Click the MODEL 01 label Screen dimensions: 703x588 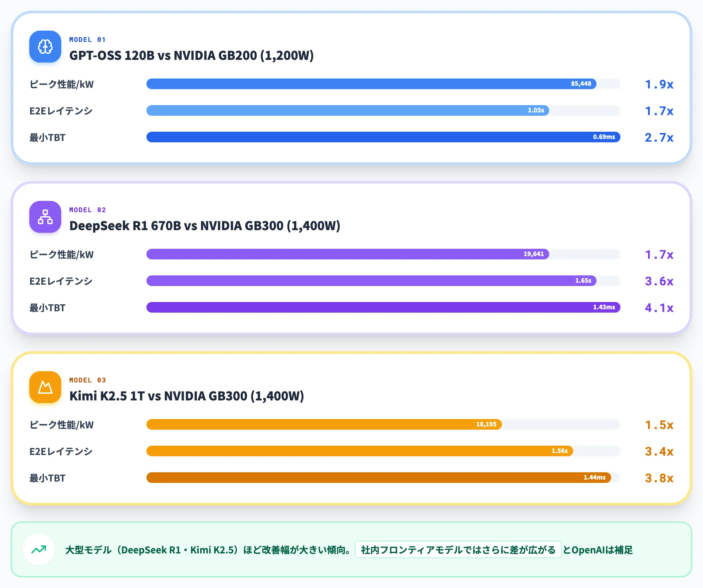point(87,40)
